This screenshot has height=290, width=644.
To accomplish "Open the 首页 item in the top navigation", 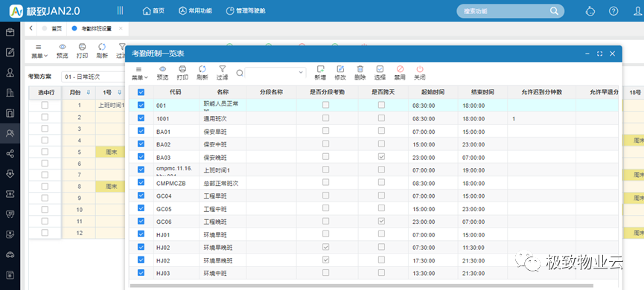I will (153, 10).
